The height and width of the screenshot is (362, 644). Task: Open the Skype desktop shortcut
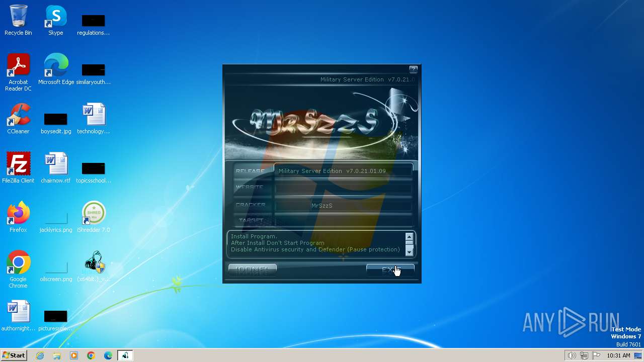[x=56, y=21]
